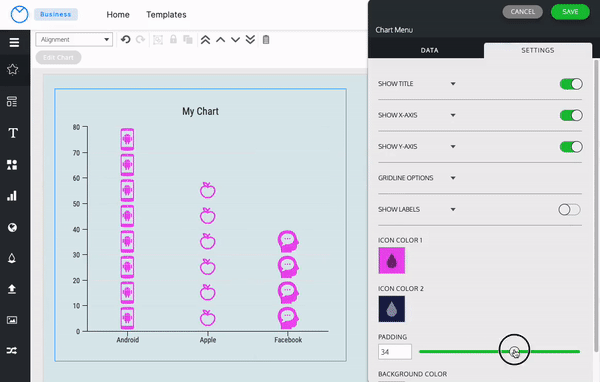Click the Android axis label
The width and height of the screenshot is (600, 382).
click(128, 340)
